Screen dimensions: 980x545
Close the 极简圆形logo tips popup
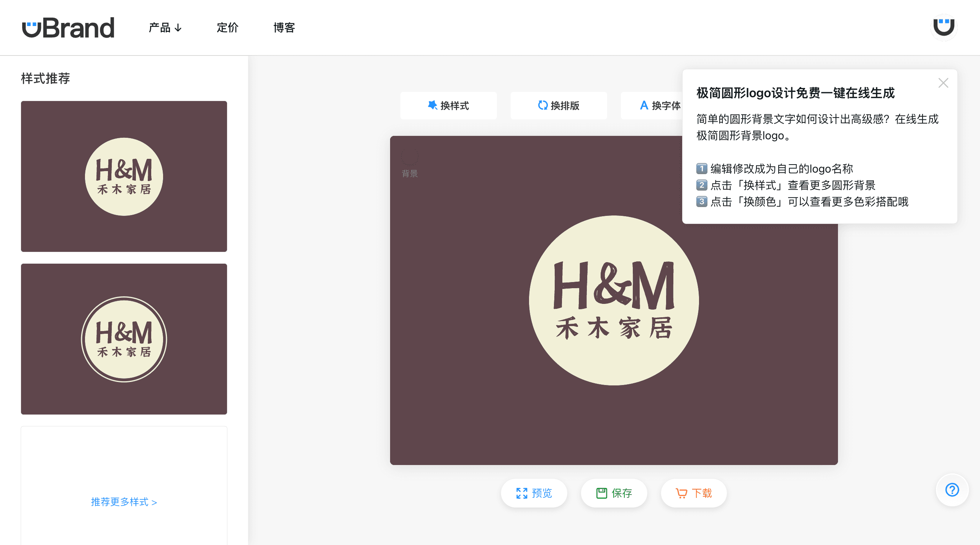943,83
